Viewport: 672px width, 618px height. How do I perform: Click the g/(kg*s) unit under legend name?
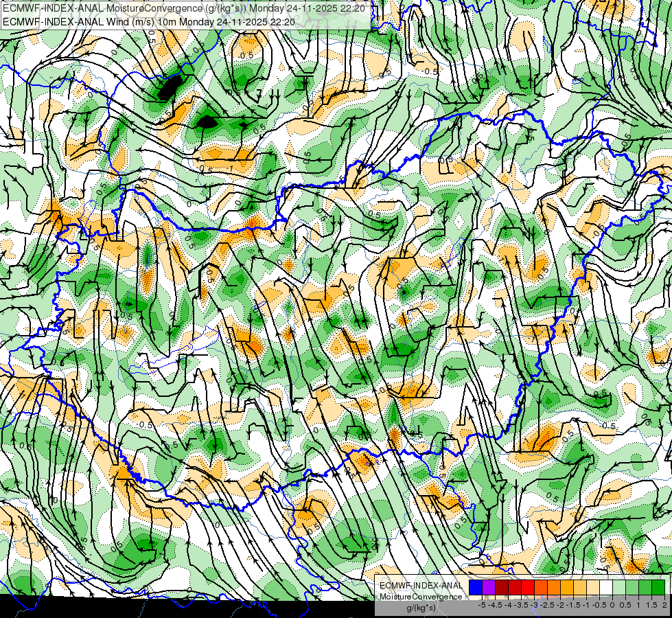click(421, 608)
